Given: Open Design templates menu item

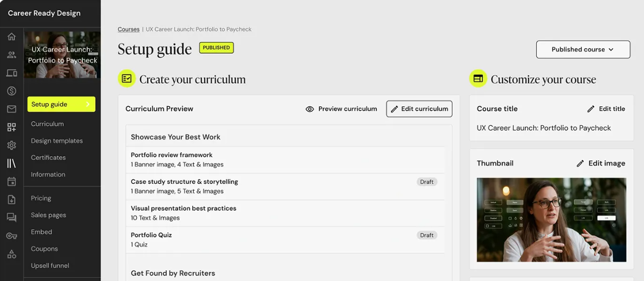Looking at the screenshot, I should [57, 140].
